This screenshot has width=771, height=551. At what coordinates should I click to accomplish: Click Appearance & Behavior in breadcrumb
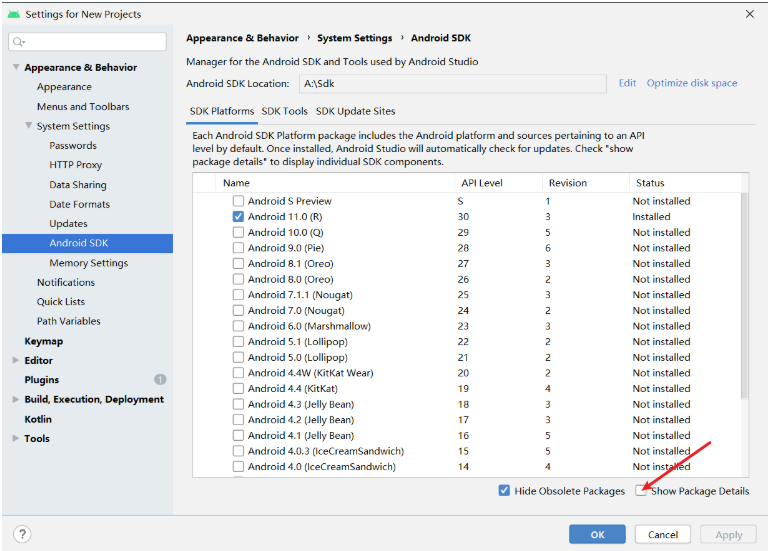point(242,38)
